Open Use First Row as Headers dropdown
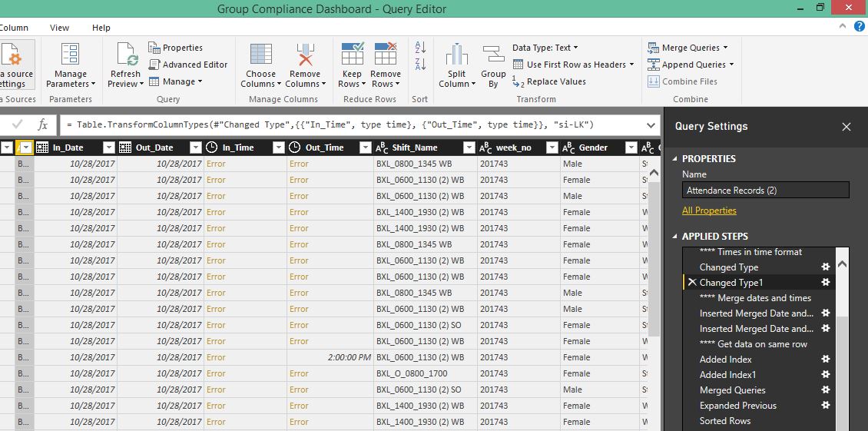The width and height of the screenshot is (868, 431). click(574, 65)
